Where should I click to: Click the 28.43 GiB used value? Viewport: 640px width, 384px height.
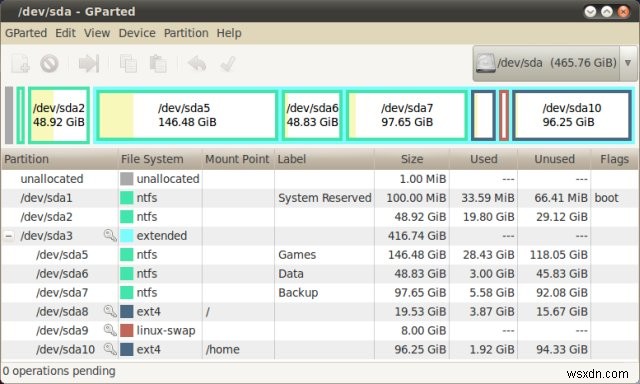point(488,255)
